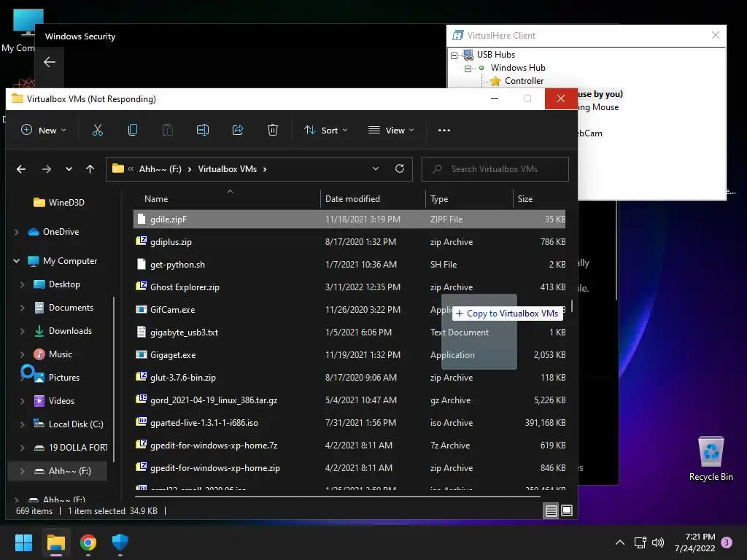747x560 pixels.
Task: Open the View dropdown menu
Action: coord(391,130)
